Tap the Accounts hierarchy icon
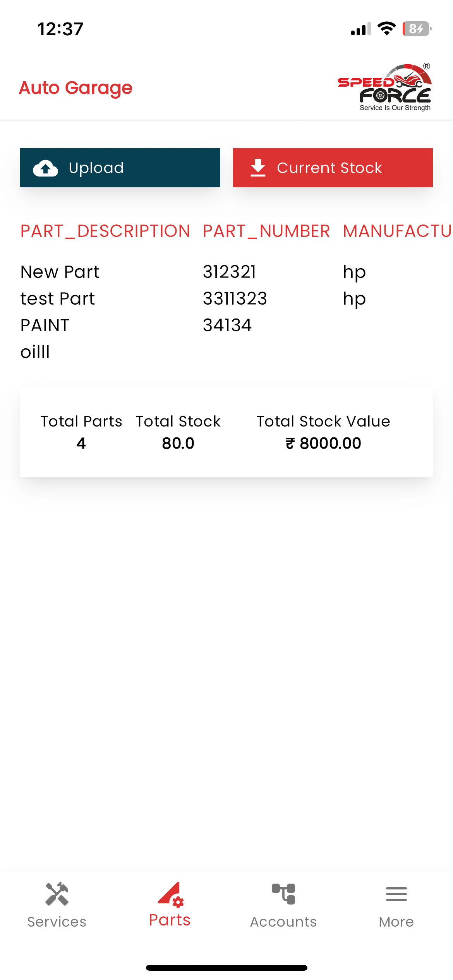Screen dimensions: 453x980 coord(283,894)
